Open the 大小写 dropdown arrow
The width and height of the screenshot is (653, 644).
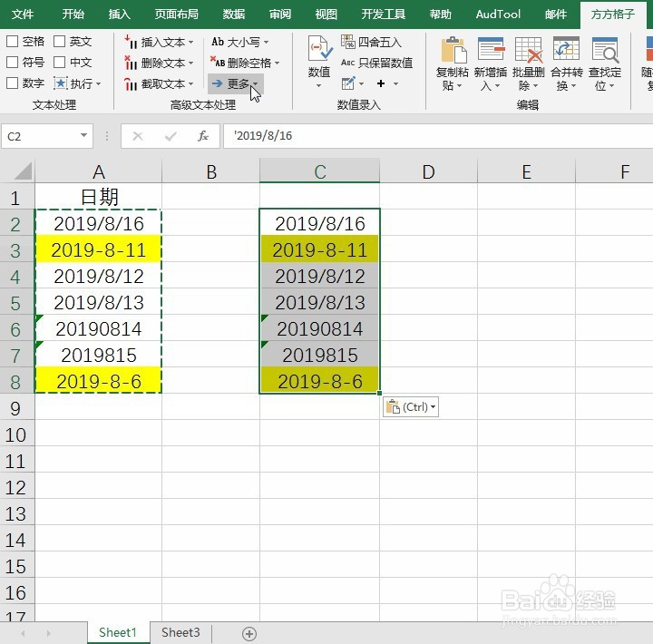pos(266,42)
